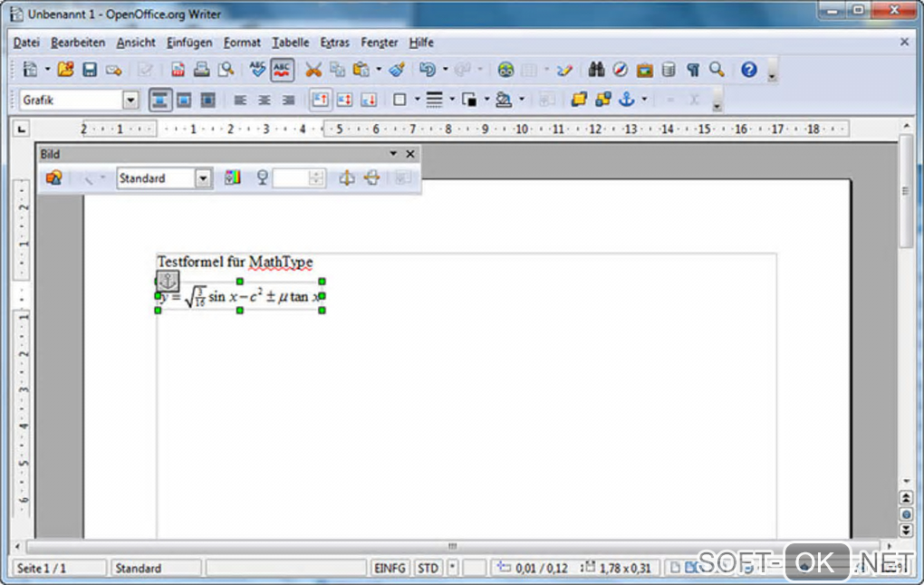Align the frame to vertical center

point(344,101)
